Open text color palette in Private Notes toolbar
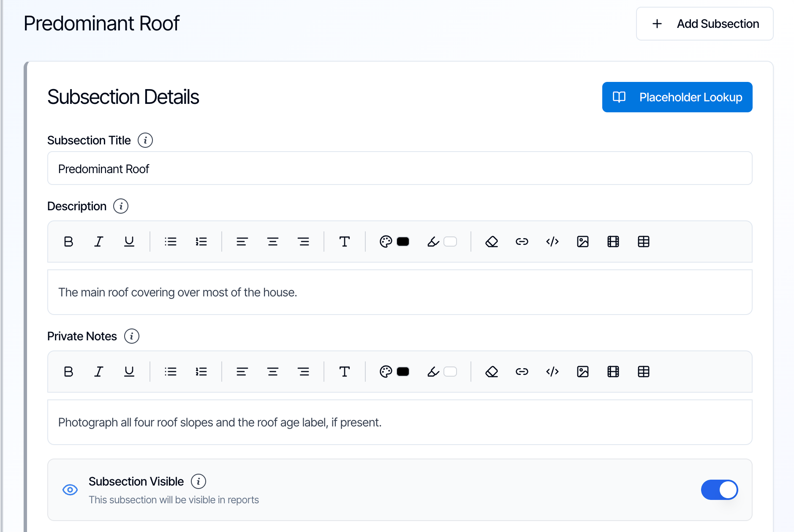 [386, 372]
